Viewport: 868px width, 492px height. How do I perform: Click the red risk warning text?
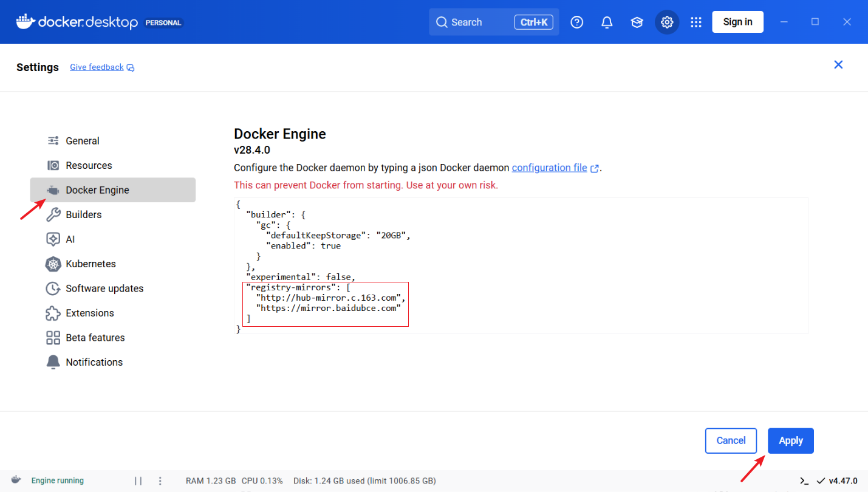[x=366, y=185]
